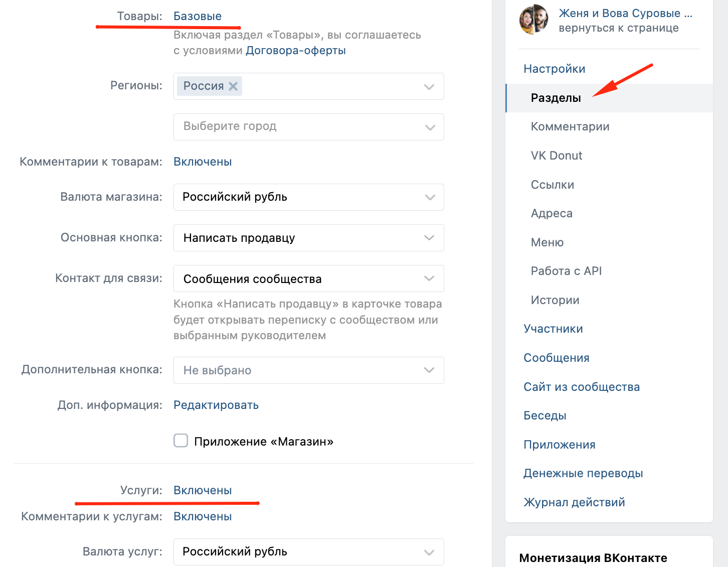Open the Валюта услуг dropdown
728x567 pixels.
click(x=309, y=552)
